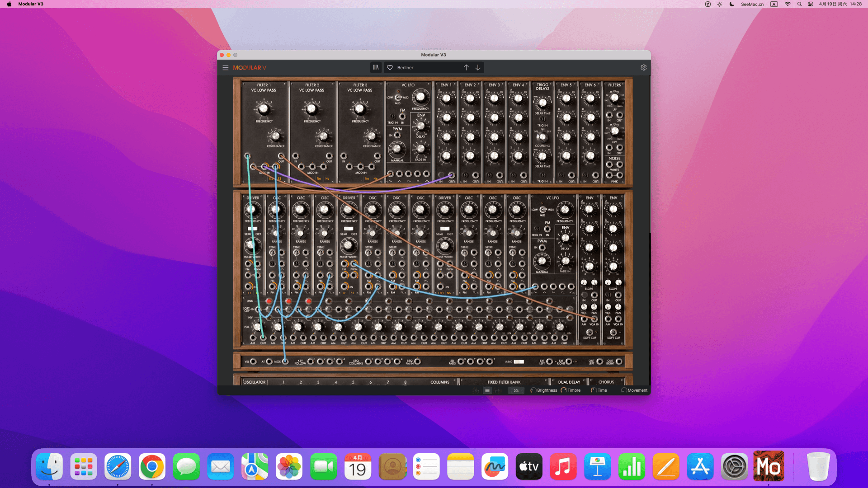The image size is (868, 488).
Task: Click the Brightness macro knob
Action: click(533, 390)
